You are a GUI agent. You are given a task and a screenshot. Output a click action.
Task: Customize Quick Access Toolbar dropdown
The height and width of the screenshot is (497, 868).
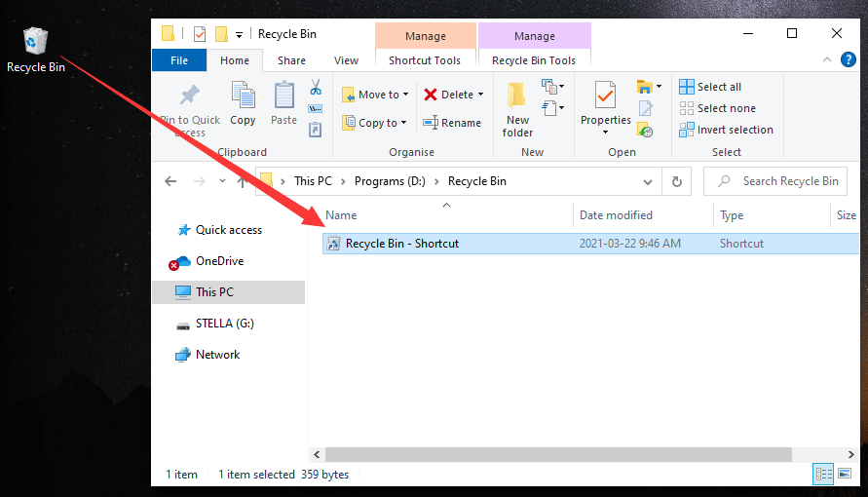coord(239,35)
